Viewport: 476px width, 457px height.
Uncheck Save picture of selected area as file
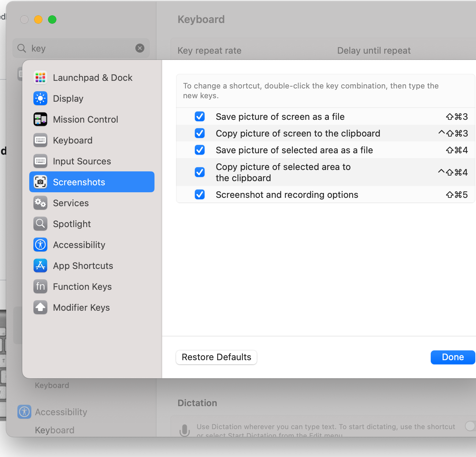(x=200, y=150)
